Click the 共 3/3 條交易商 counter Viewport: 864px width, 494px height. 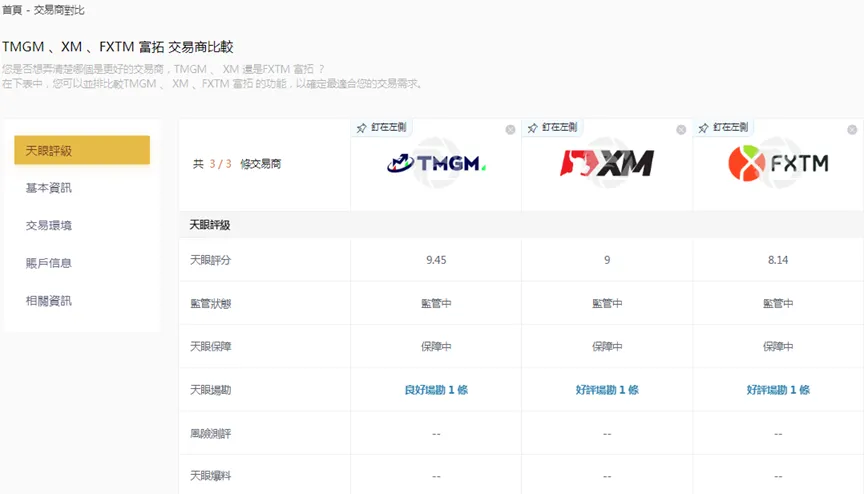tap(237, 164)
